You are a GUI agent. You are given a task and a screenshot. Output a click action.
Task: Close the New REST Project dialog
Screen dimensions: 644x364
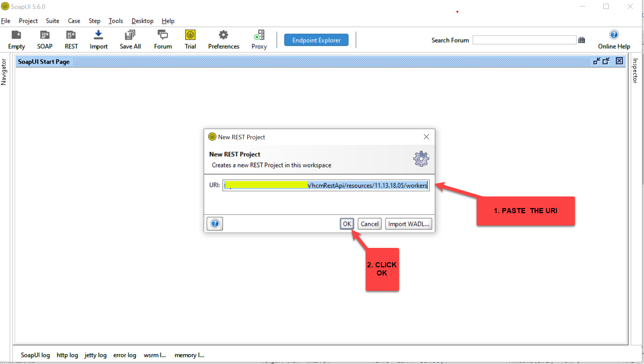tap(426, 137)
